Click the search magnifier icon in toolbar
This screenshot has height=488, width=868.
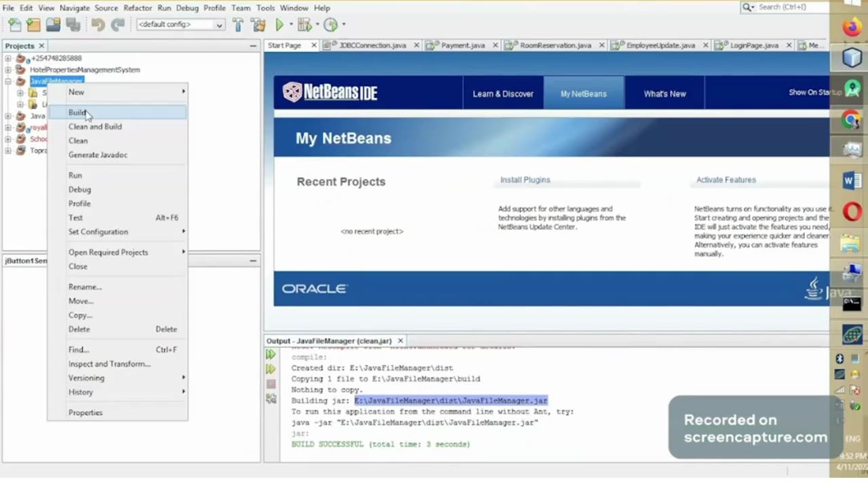point(747,7)
